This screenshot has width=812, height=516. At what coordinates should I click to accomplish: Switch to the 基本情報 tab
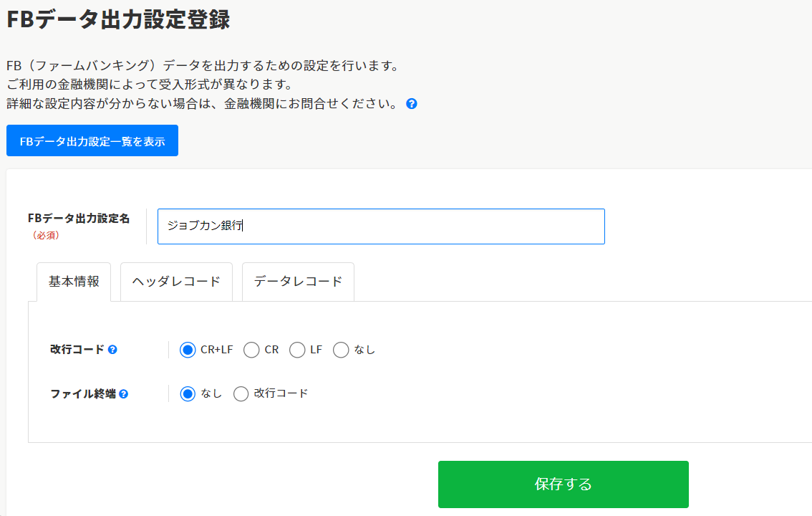[74, 282]
